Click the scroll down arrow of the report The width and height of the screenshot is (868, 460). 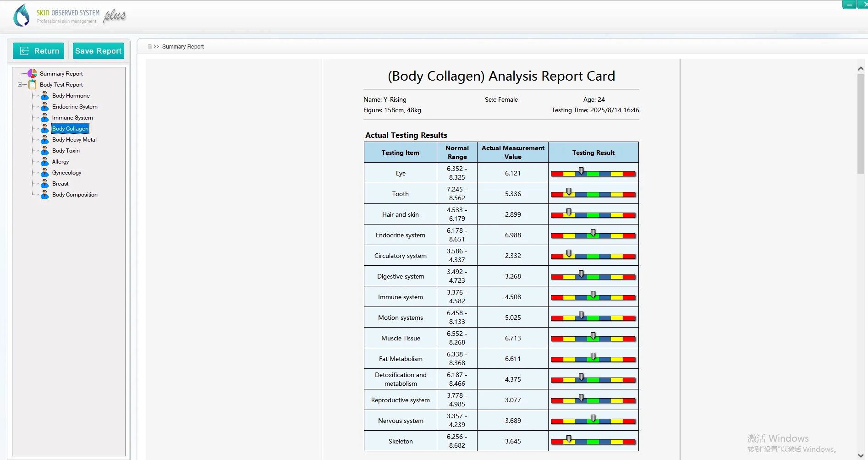click(x=861, y=455)
